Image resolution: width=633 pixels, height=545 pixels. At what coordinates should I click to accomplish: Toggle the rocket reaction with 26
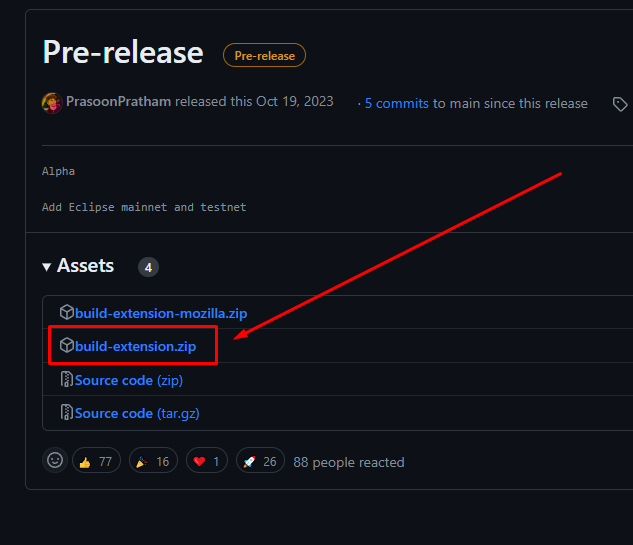[x=260, y=460]
